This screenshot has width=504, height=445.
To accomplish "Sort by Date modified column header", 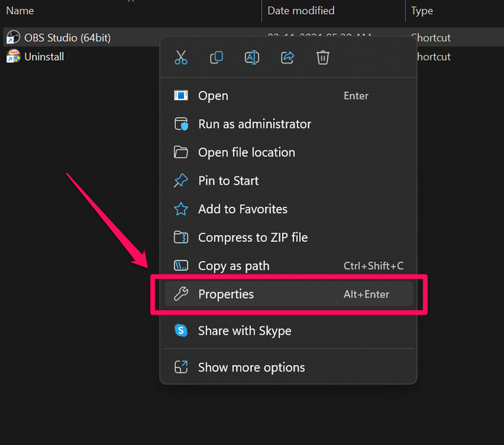I will 301,11.
